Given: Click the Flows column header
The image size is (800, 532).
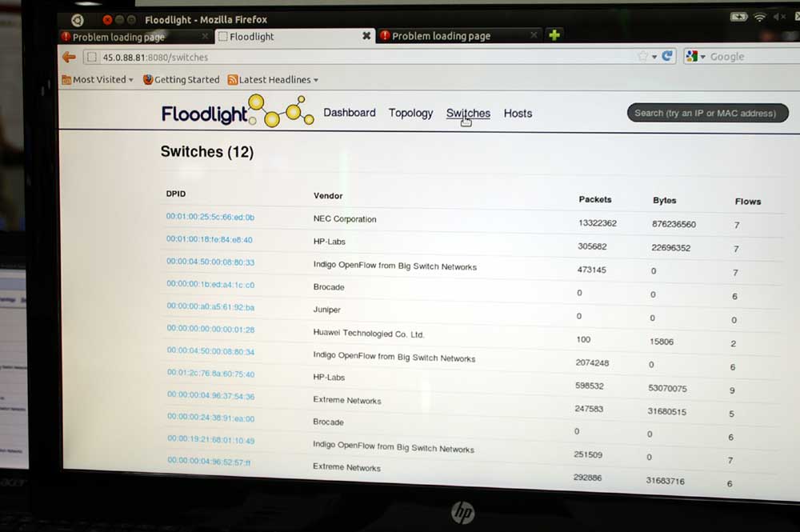Looking at the screenshot, I should pyautogui.click(x=748, y=202).
